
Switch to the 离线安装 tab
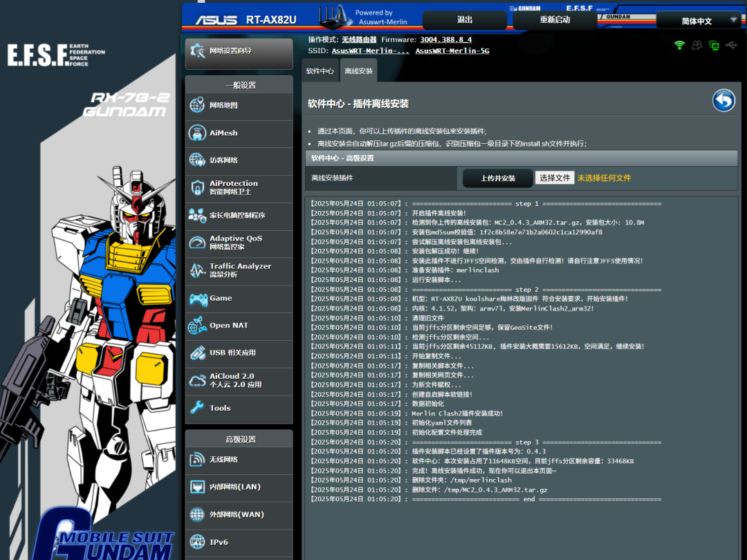coord(358,71)
